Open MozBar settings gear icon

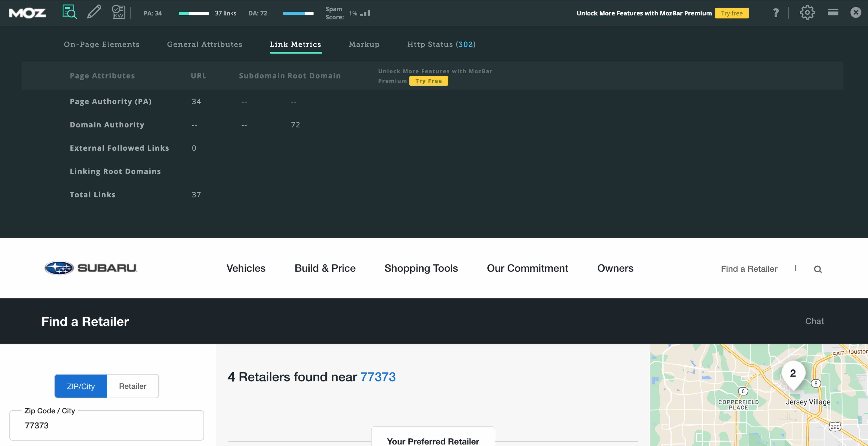tap(807, 13)
